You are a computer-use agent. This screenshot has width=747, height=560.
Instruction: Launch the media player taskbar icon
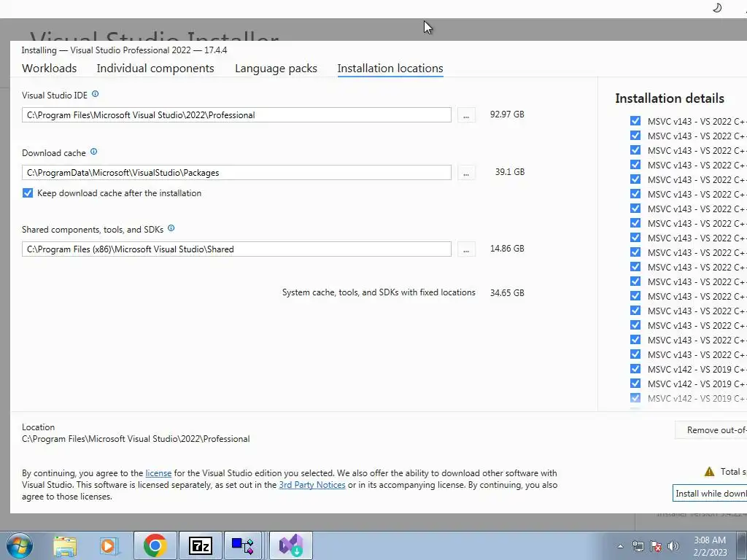[x=109, y=545]
